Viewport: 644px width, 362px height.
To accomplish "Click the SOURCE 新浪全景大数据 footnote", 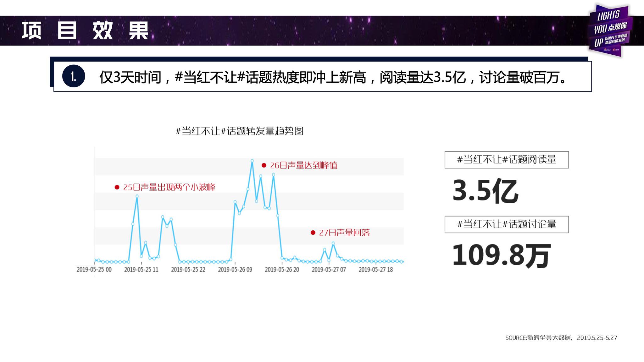I will click(561, 338).
